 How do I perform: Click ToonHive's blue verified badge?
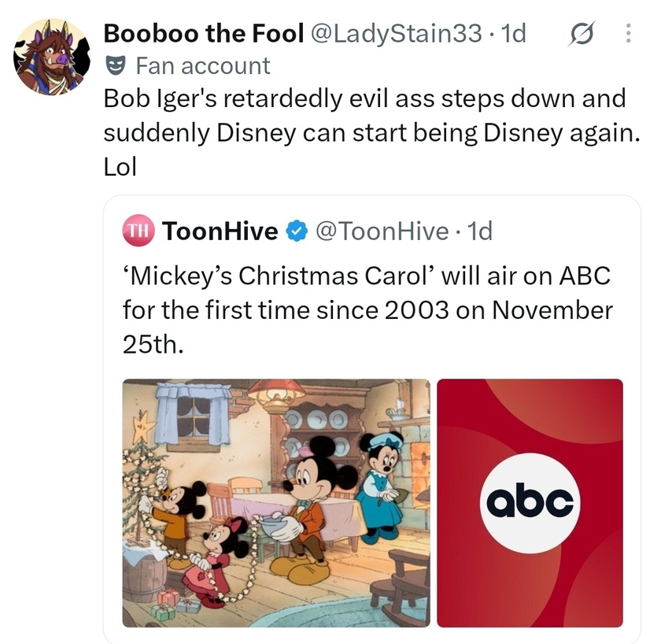pos(297,231)
